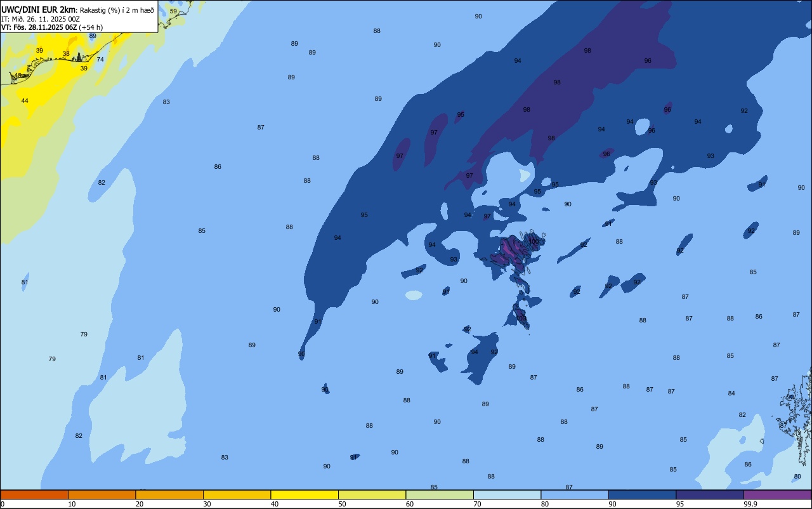Click the 0–10 dark red-orange legend swatch

(34, 494)
